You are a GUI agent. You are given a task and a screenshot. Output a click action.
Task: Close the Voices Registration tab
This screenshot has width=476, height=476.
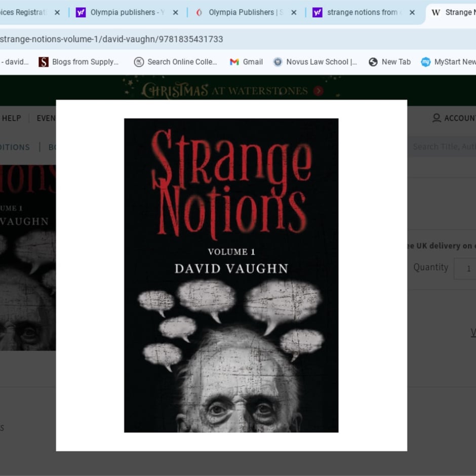pyautogui.click(x=57, y=13)
